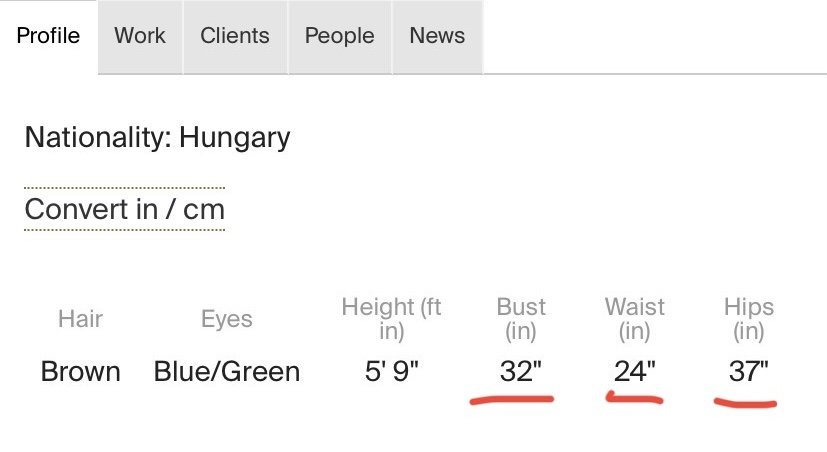Click the 24" waist measurement
Viewport: 827px width, 452px height.
634,372
